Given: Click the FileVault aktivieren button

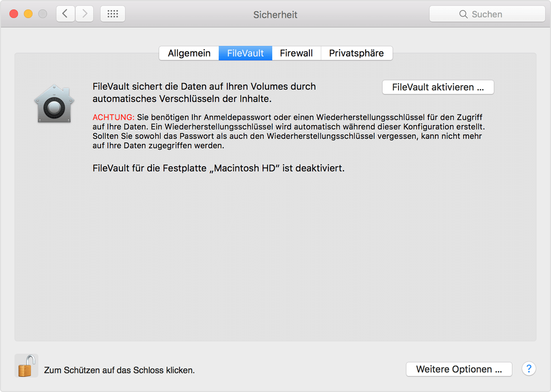Looking at the screenshot, I should [438, 87].
